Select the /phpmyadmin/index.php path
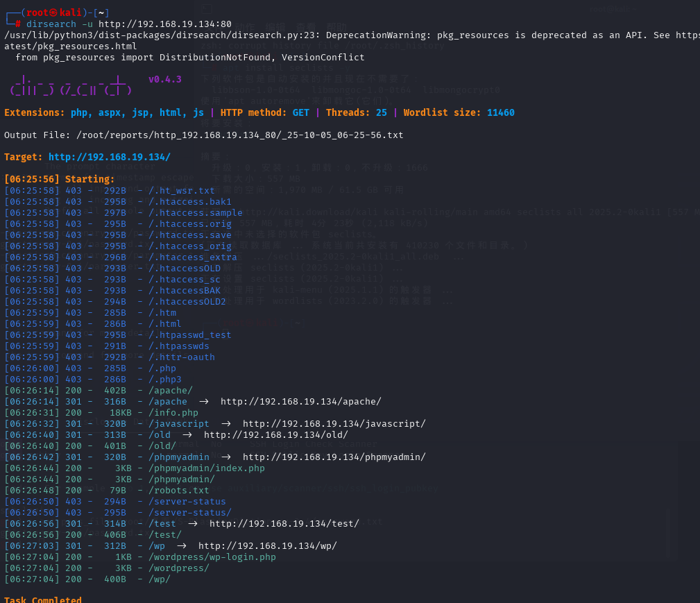Image resolution: width=700 pixels, height=603 pixels. click(x=206, y=468)
